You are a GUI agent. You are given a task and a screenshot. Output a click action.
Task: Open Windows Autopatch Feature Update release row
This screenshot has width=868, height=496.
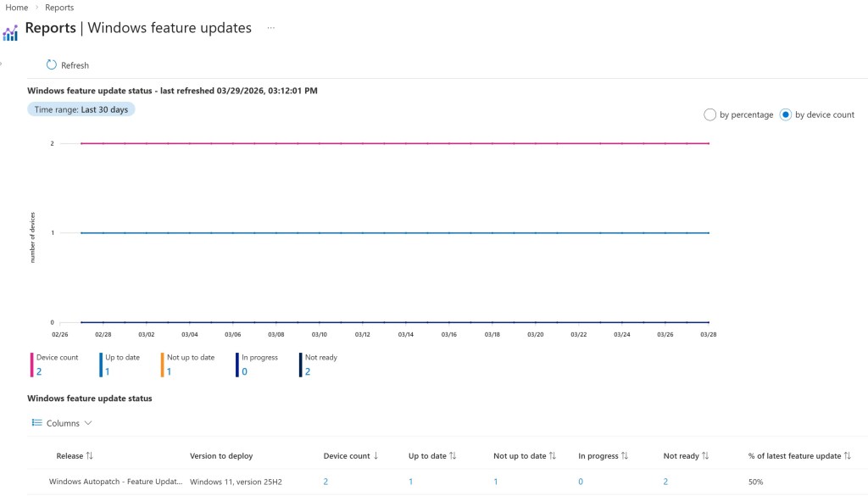coord(116,482)
